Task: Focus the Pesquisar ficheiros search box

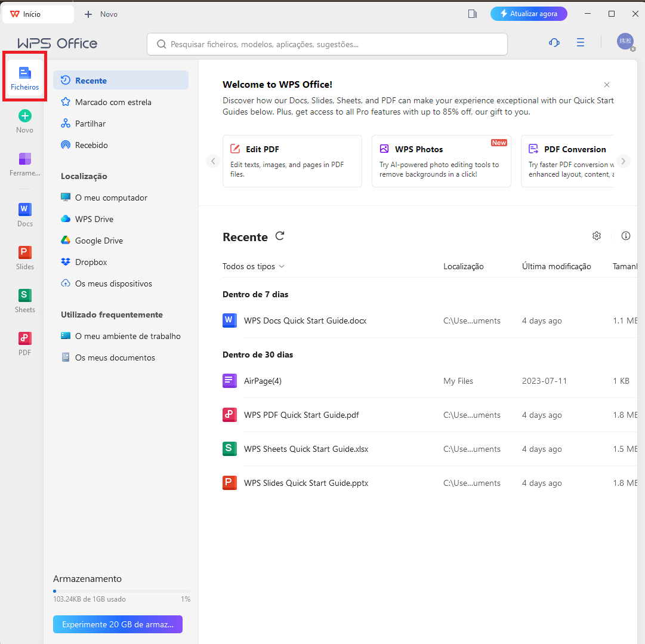Action: pos(327,44)
